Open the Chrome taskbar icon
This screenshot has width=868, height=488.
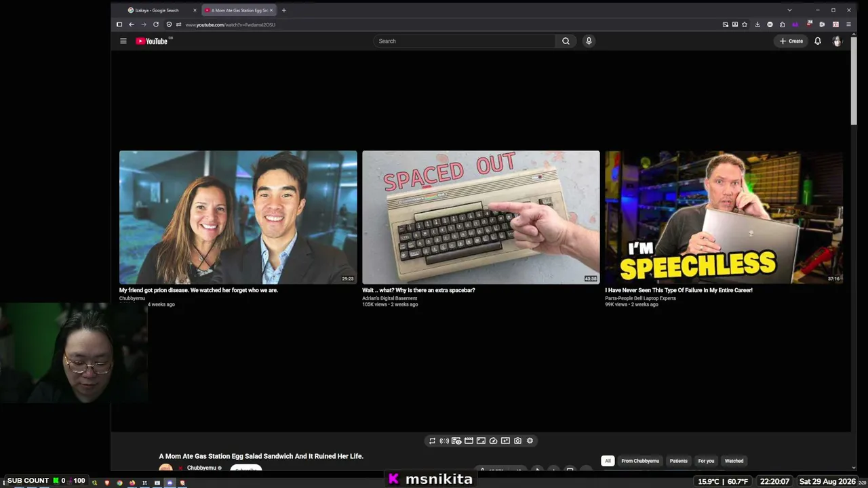click(x=119, y=483)
